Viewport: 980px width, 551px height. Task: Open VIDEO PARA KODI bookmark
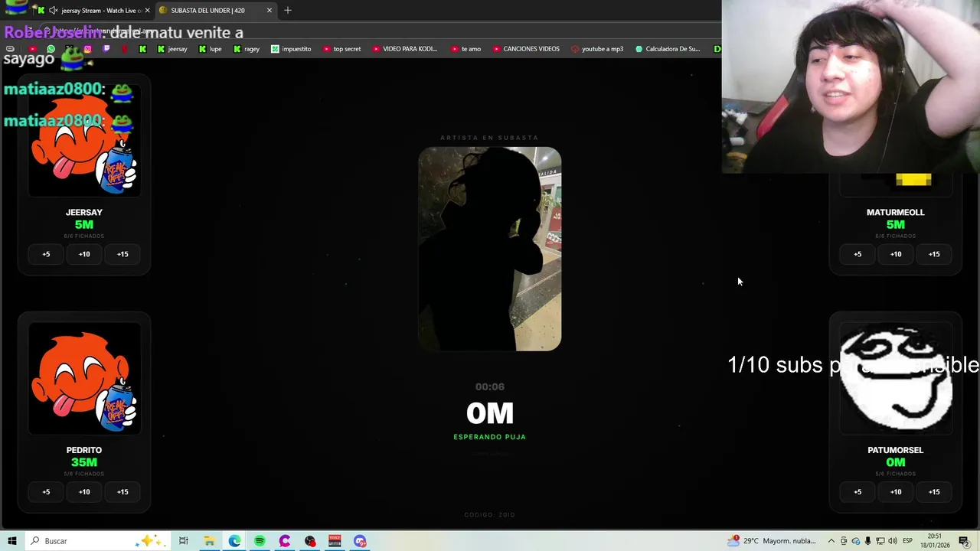click(404, 49)
